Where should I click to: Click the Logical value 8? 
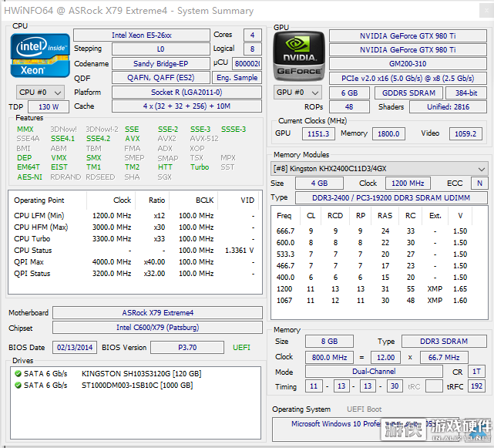click(252, 49)
